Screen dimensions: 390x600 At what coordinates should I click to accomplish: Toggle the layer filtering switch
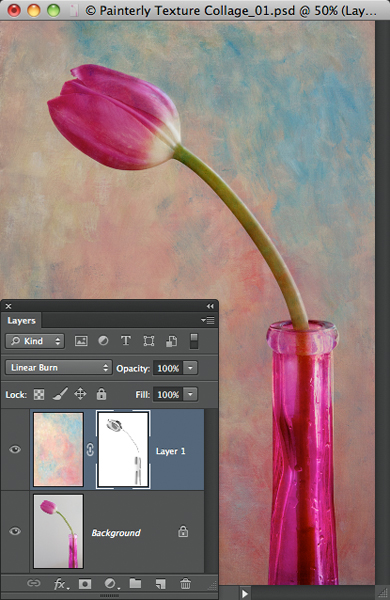[194, 341]
